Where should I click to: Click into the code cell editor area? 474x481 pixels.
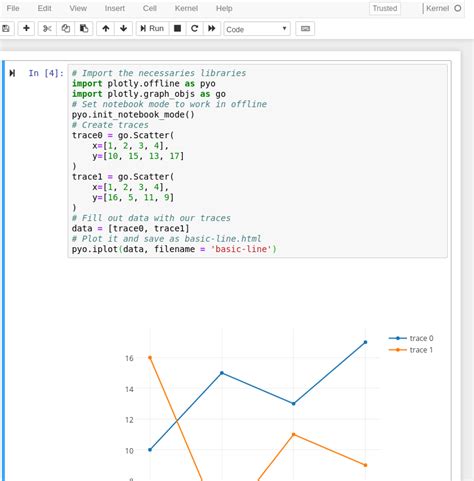click(257, 161)
